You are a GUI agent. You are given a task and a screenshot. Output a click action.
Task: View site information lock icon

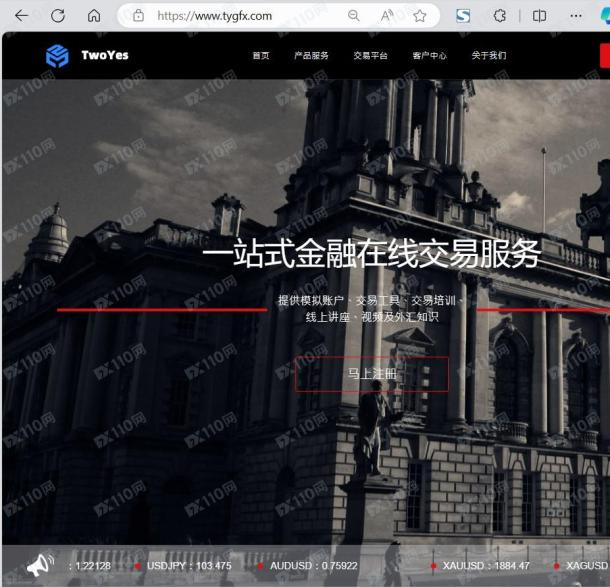(x=138, y=16)
